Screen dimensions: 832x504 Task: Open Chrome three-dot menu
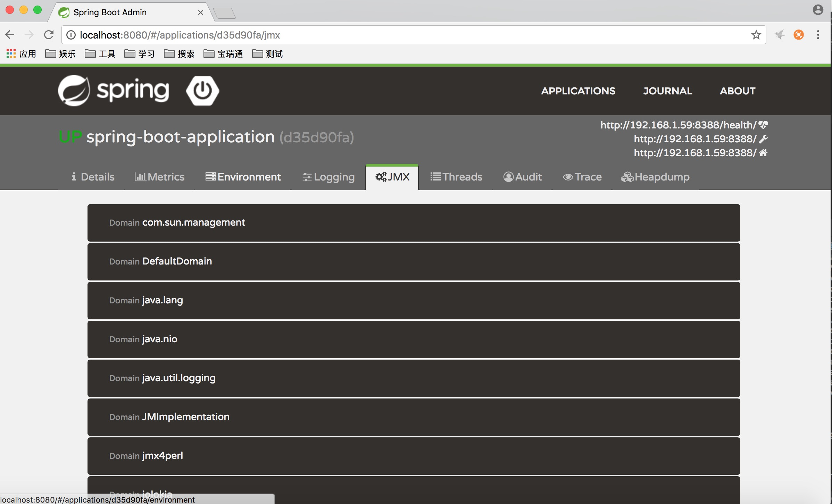coord(818,35)
